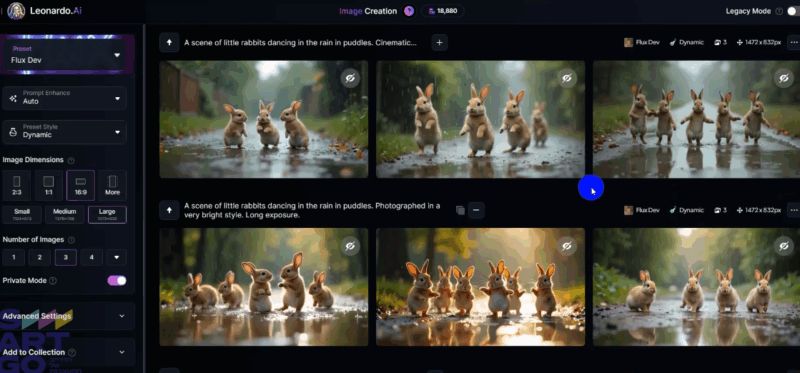Expand the Advanced Settings section
The image size is (800, 373).
pyautogui.click(x=64, y=316)
